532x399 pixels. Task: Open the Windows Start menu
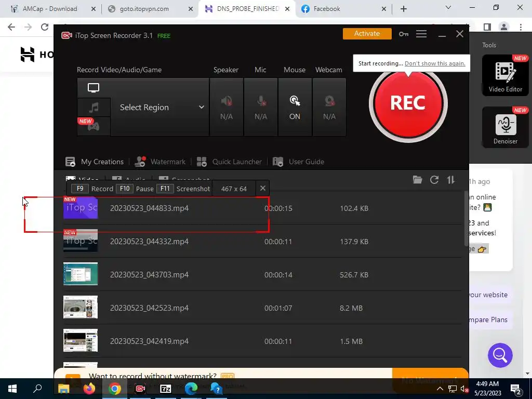coord(12,389)
